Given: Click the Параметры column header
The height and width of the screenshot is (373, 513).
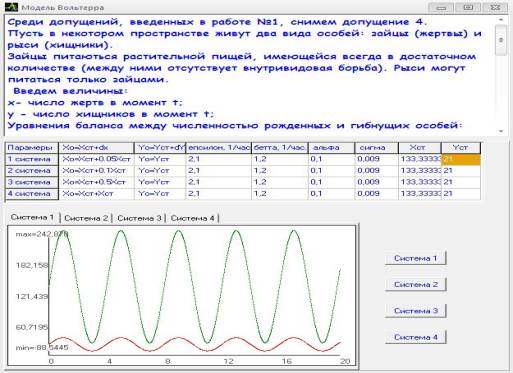Looking at the screenshot, I should pos(32,148).
